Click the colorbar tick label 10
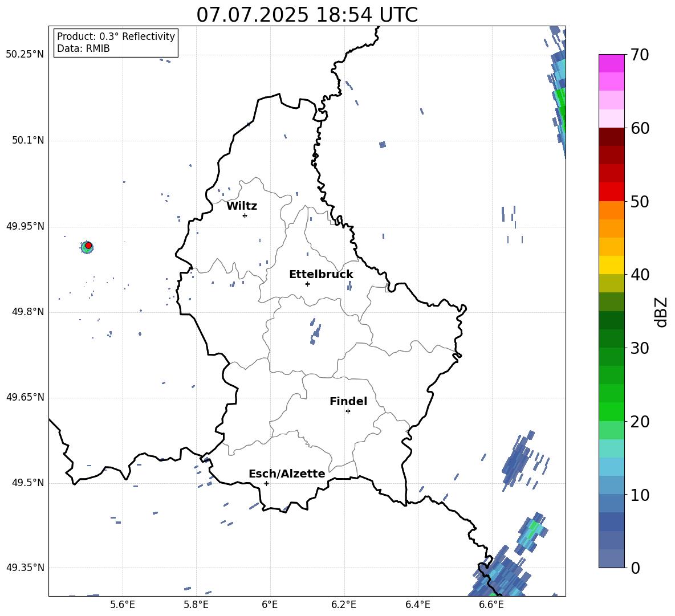 640,495
